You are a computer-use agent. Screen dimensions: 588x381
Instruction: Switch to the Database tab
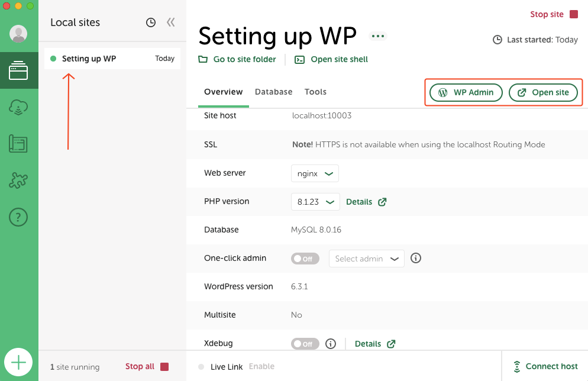pyautogui.click(x=273, y=92)
